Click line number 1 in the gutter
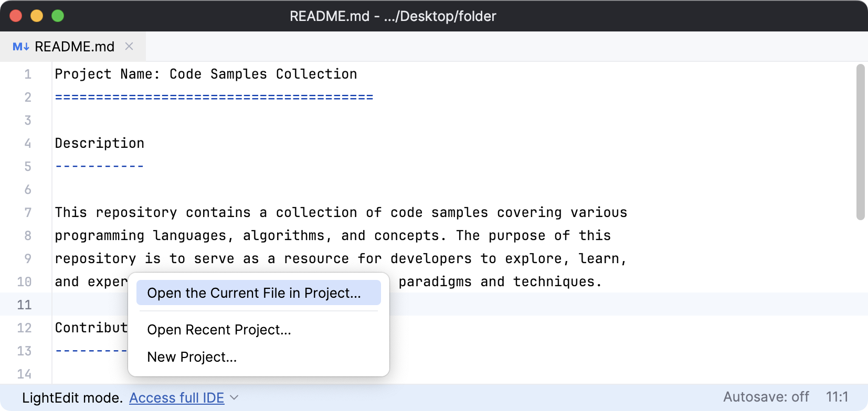 point(28,74)
